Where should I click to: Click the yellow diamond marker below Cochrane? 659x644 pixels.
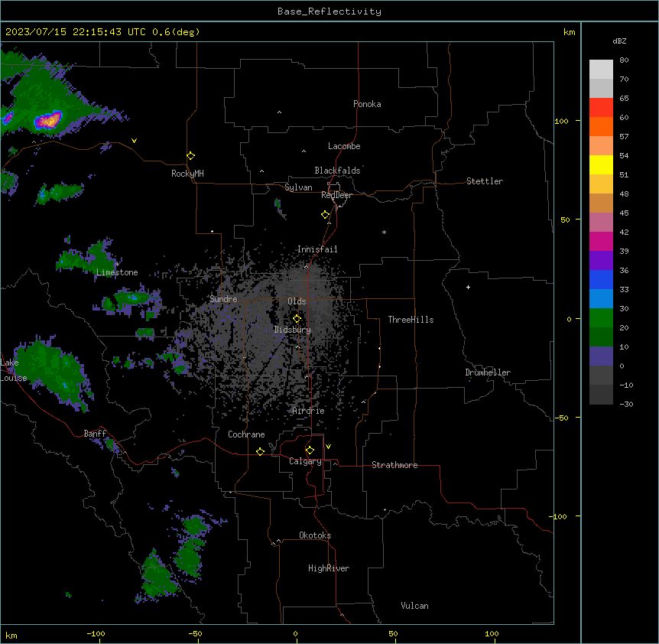[260, 451]
